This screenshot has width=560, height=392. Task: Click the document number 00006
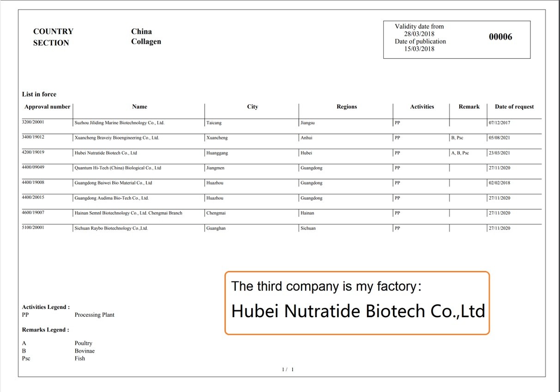[500, 37]
